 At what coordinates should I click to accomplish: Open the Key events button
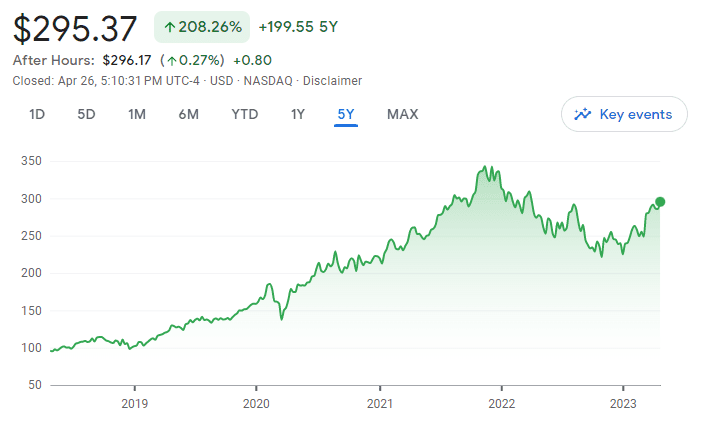[x=624, y=114]
